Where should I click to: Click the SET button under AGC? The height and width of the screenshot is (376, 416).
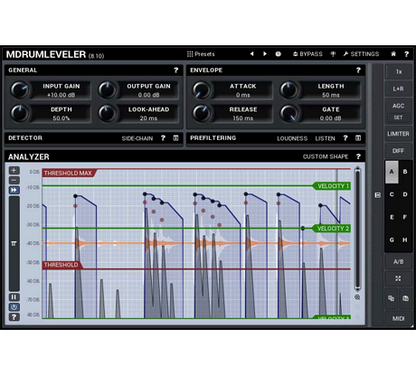coord(399,117)
